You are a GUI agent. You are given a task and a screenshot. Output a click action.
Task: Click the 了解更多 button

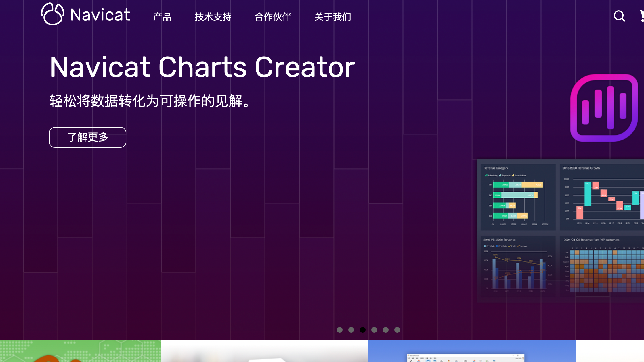[88, 137]
